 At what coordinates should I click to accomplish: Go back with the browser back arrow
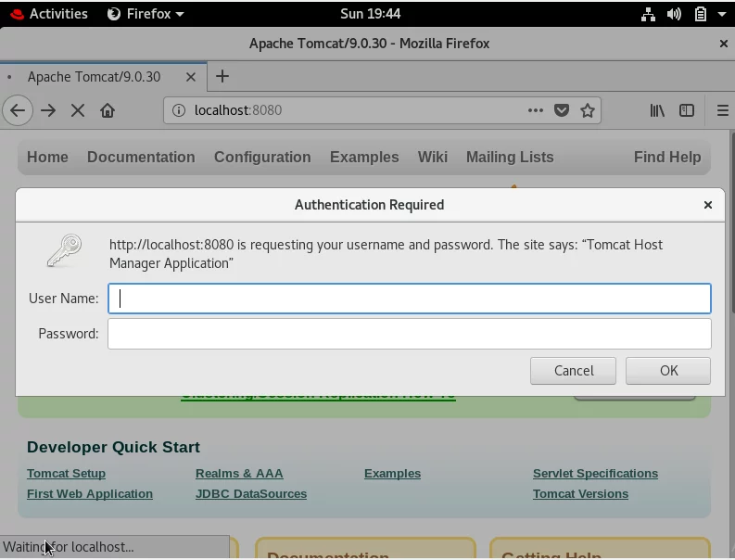click(18, 110)
